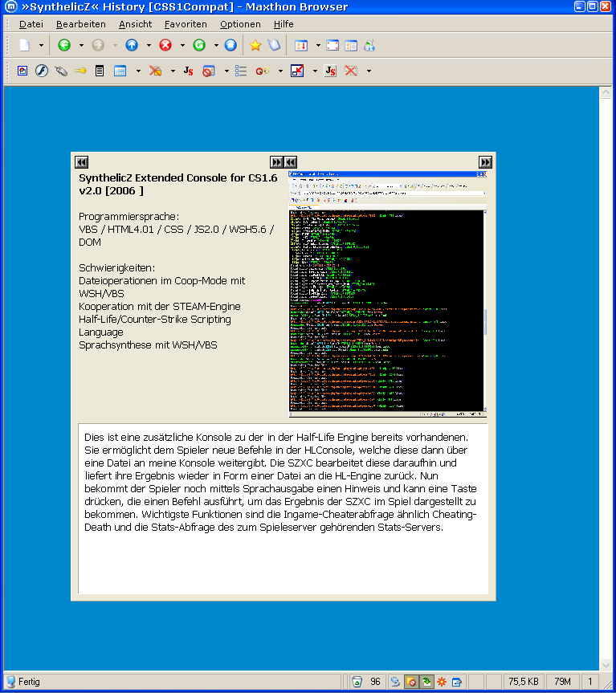616x693 pixels.
Task: Click fast-forward button left of the middle rewind
Action: 277,162
